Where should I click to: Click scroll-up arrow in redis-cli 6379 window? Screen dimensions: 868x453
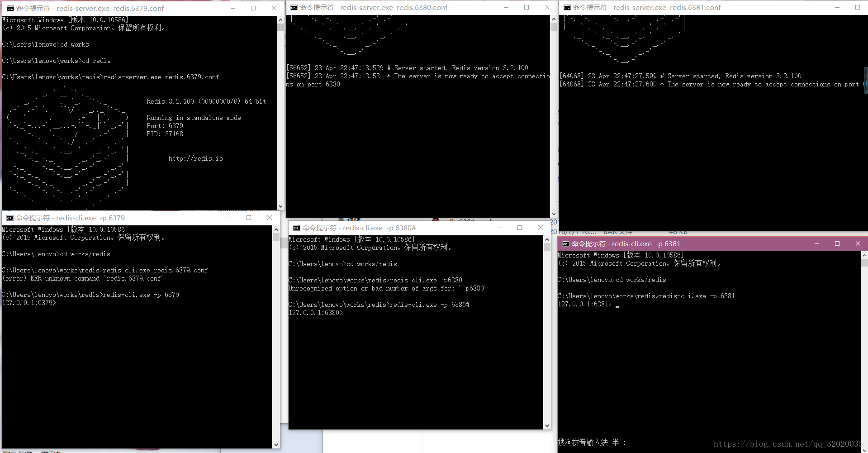click(276, 229)
